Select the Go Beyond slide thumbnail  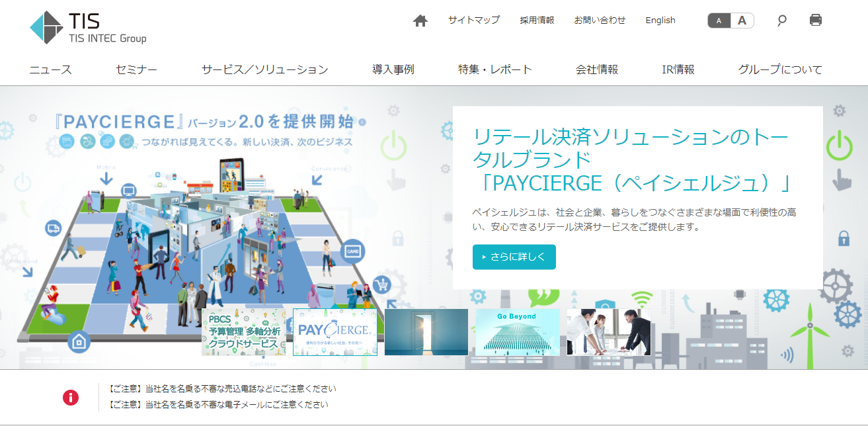(518, 332)
